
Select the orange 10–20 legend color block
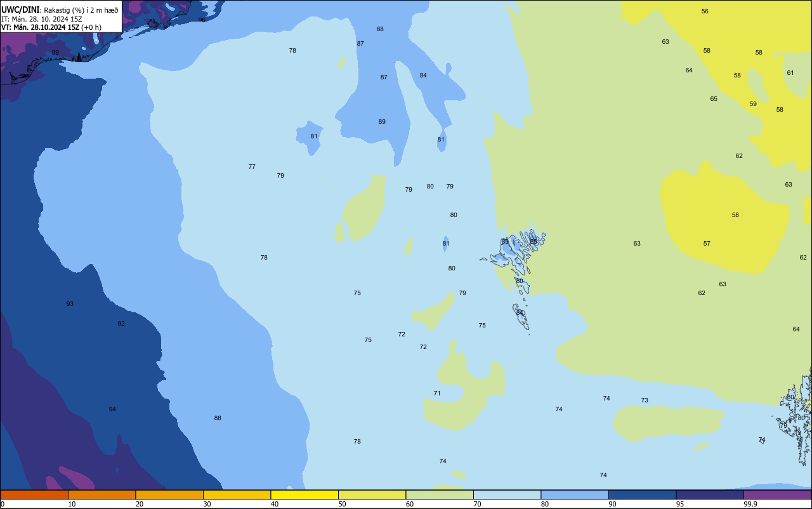click(101, 494)
